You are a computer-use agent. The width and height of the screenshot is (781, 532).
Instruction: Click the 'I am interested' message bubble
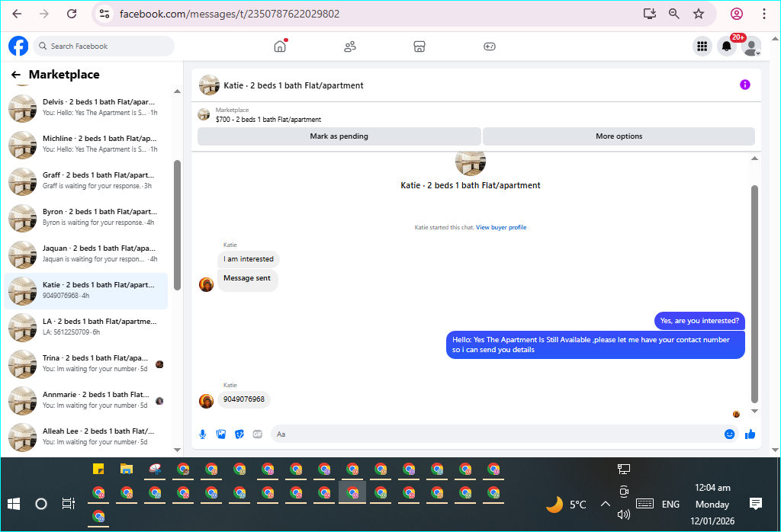click(249, 259)
